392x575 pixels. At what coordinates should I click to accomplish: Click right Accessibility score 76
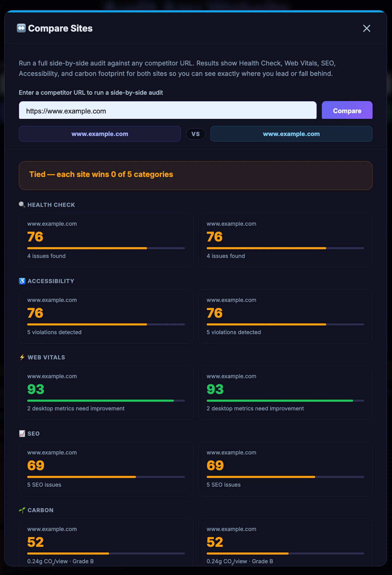click(x=215, y=313)
